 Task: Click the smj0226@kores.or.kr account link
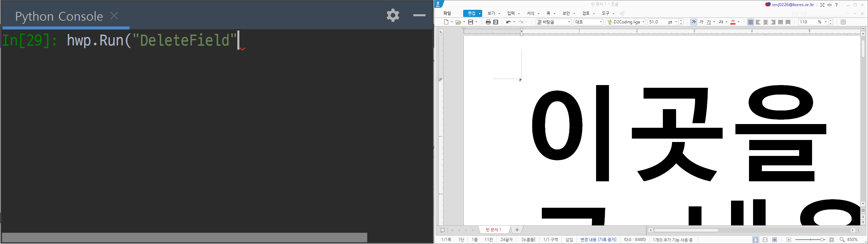793,5
